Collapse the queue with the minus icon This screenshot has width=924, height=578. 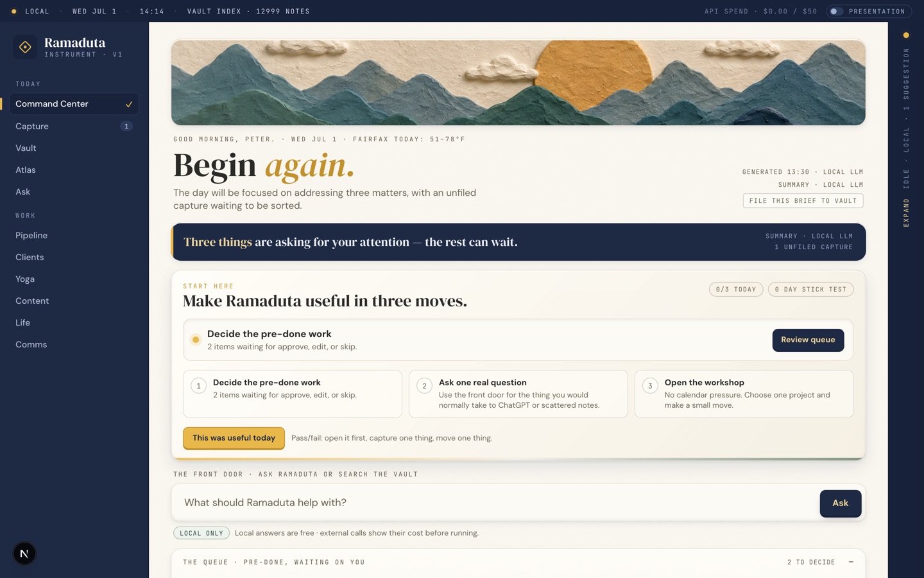tap(851, 562)
